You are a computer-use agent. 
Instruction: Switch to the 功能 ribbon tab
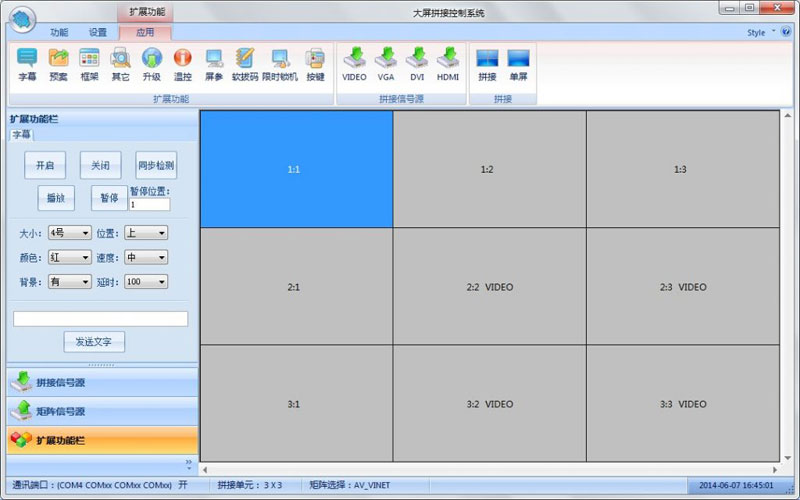point(59,32)
